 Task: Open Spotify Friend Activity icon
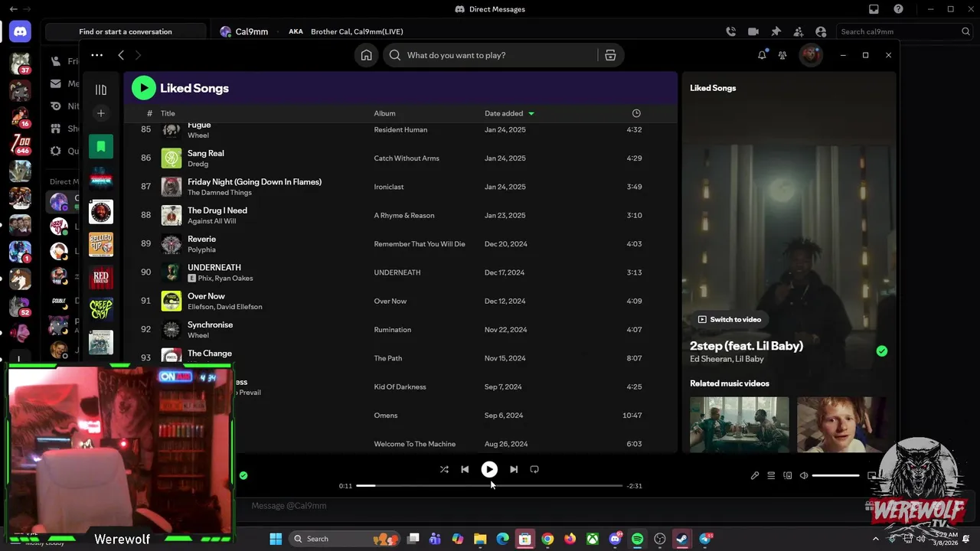[782, 55]
